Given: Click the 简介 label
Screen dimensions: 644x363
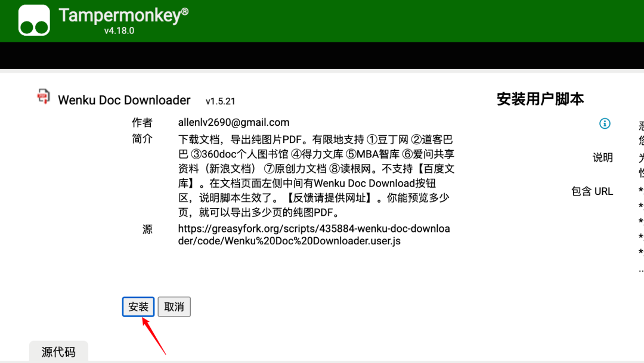Looking at the screenshot, I should click(142, 139).
